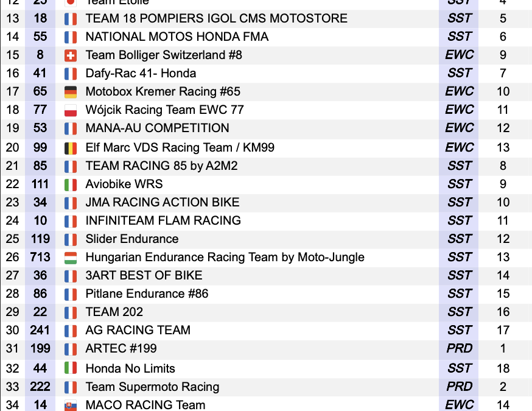
Task: Click the Polish flag beside Wójcik Racing Team
Action: coord(71,110)
